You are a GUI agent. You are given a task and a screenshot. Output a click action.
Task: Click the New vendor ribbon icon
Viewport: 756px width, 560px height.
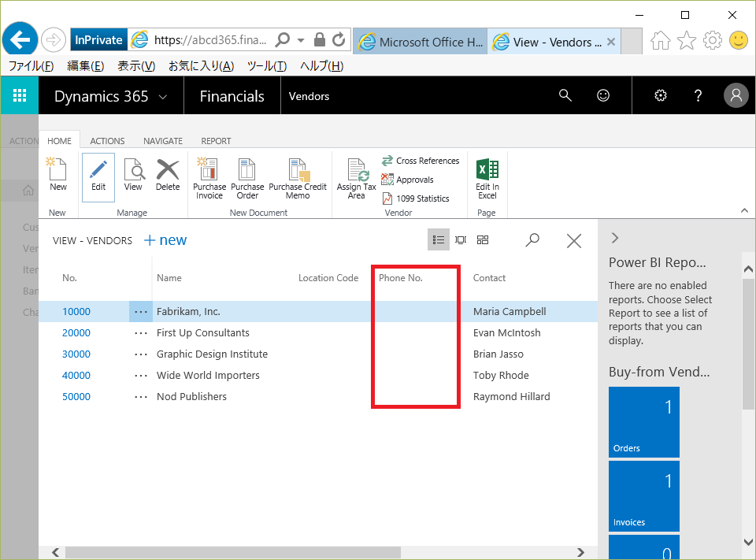click(x=57, y=170)
